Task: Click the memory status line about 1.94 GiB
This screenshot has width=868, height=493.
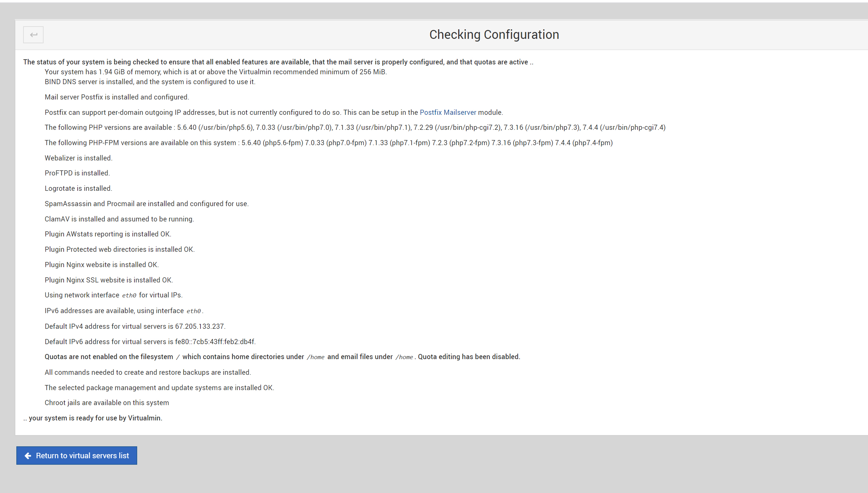Action: click(216, 72)
